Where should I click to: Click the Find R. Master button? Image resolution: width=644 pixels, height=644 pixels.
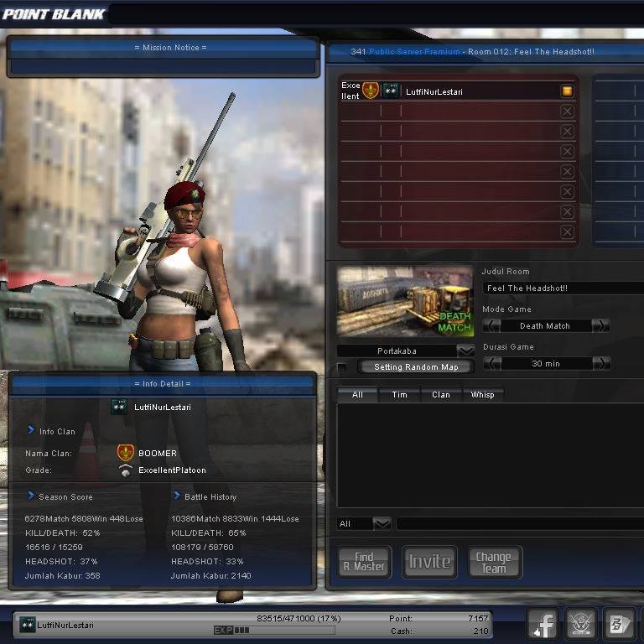[x=365, y=562]
